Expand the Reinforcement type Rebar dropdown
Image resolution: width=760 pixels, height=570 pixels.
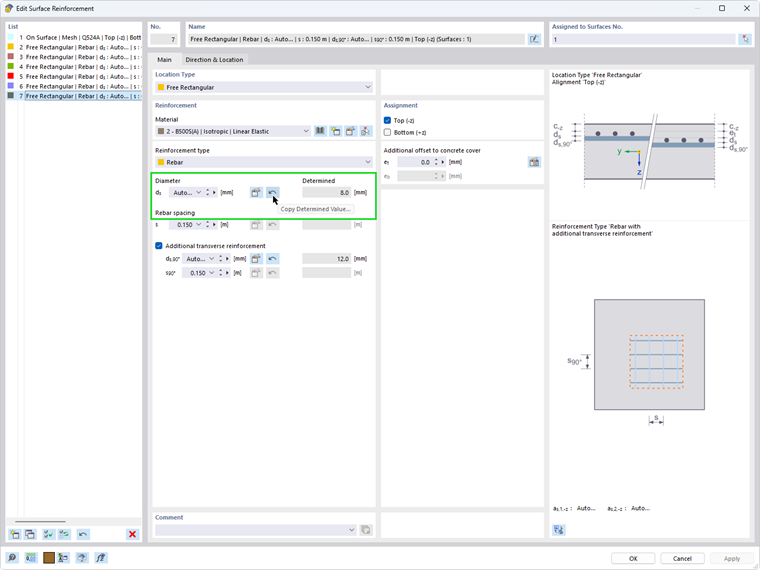[x=264, y=162]
